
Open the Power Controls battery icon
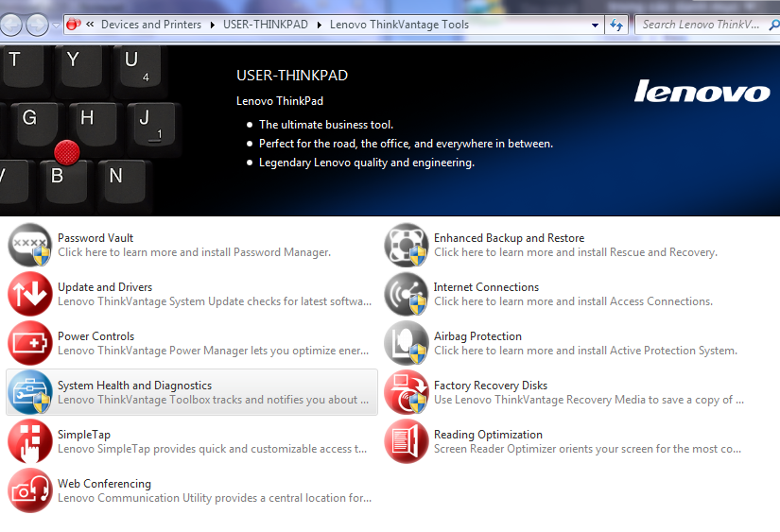30,343
